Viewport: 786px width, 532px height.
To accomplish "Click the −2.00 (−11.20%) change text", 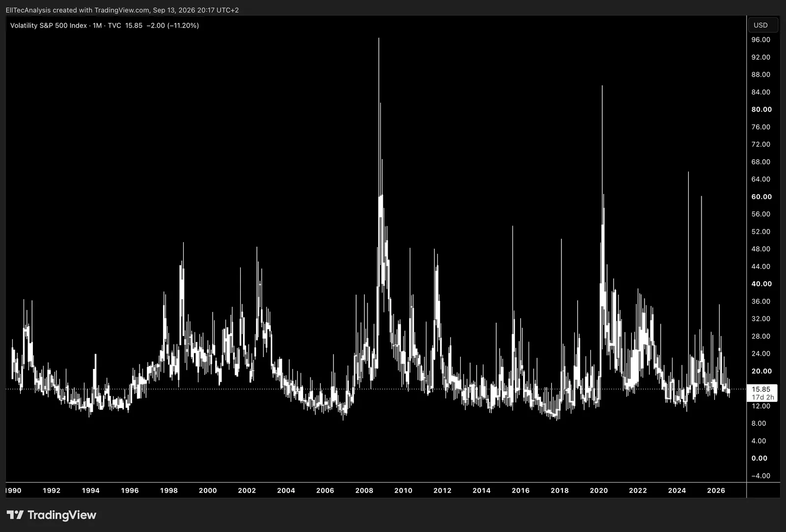I will 173,26.
